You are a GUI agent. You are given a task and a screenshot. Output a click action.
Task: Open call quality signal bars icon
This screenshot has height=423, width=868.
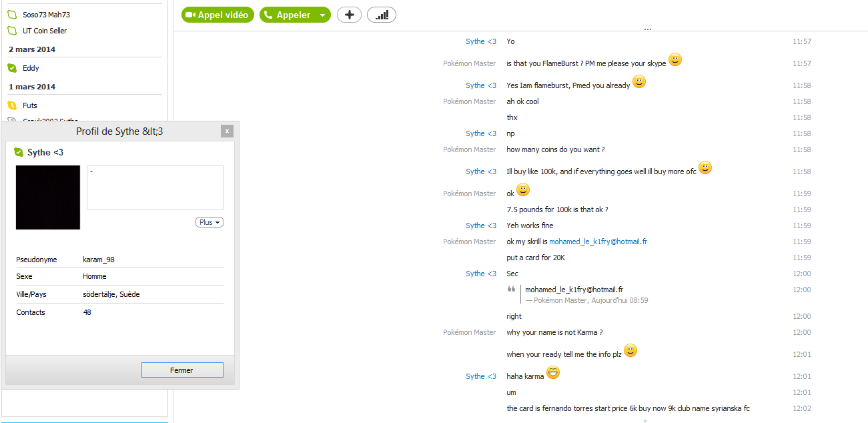coord(382,15)
